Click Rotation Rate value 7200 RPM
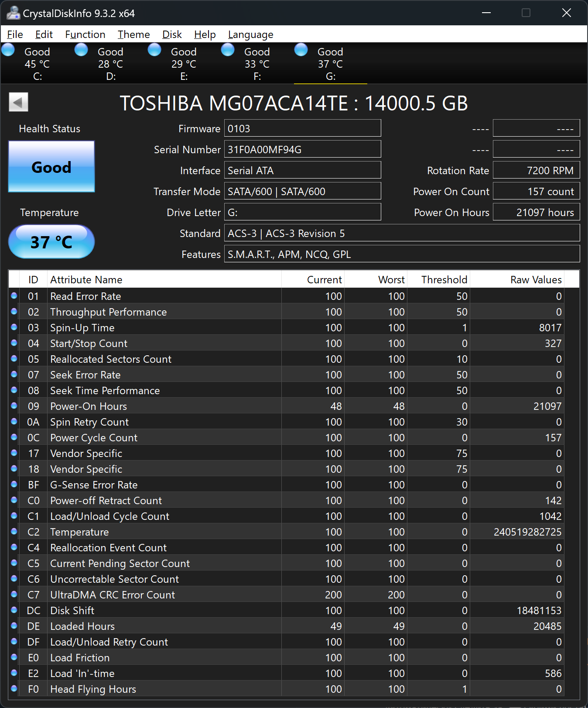The height and width of the screenshot is (708, 588). [537, 170]
